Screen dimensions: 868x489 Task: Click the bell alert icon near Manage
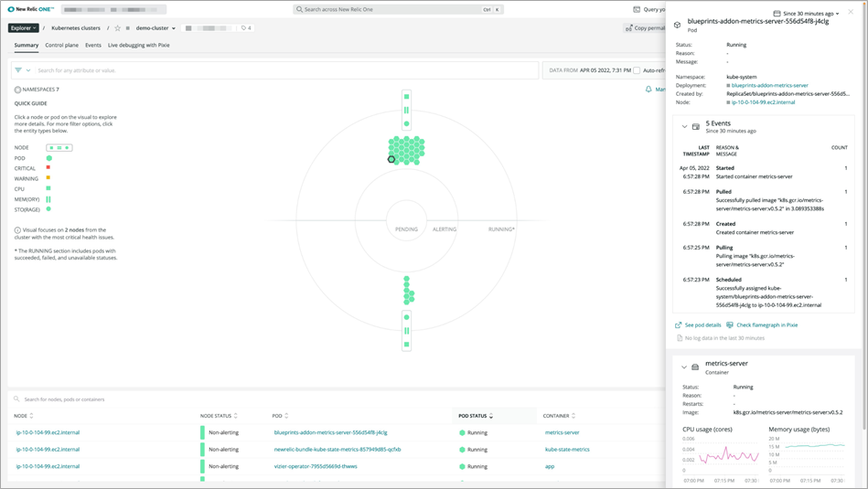click(x=648, y=89)
